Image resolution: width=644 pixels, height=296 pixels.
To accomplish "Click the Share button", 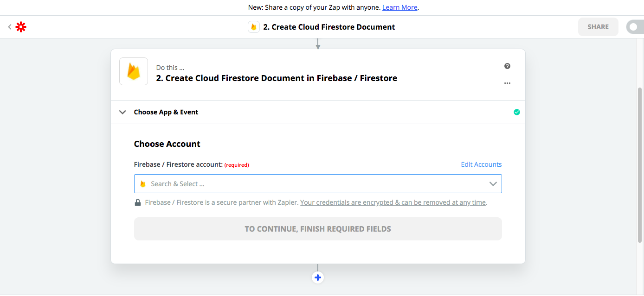I will point(598,27).
